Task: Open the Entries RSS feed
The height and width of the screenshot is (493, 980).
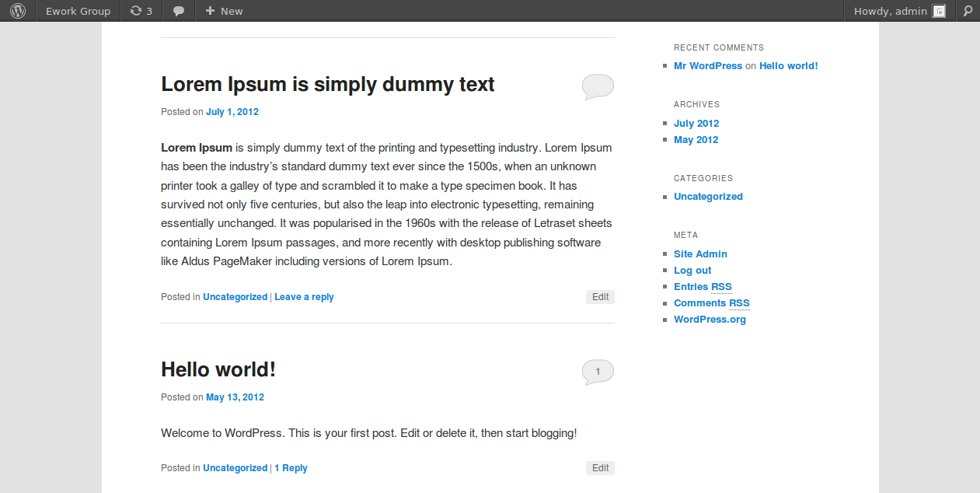Action: pyautogui.click(x=703, y=286)
